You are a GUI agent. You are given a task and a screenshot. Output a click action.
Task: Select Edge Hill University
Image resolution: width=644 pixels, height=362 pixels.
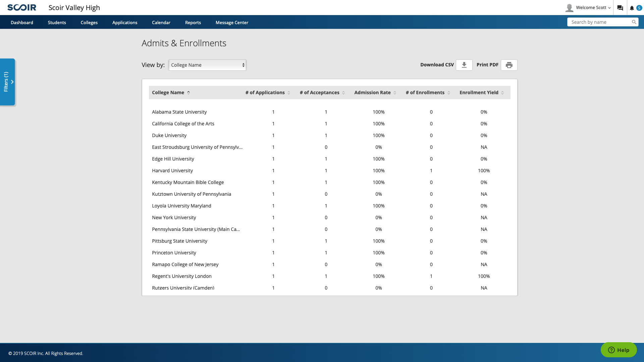point(173,159)
